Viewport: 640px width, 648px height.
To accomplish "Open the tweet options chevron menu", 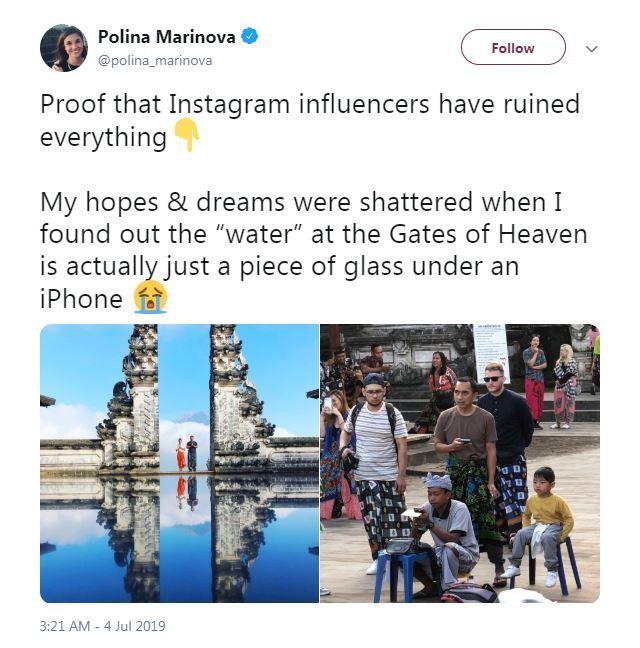I will click(592, 49).
